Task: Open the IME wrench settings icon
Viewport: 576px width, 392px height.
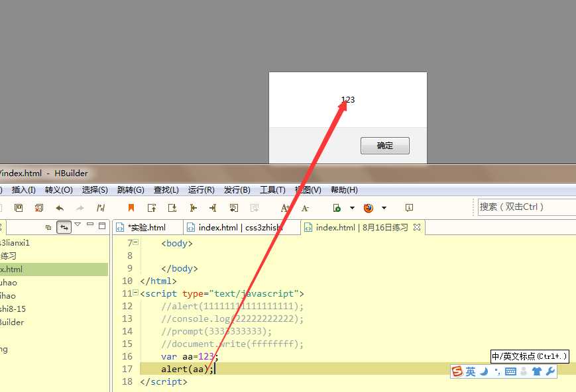Action: [x=550, y=371]
